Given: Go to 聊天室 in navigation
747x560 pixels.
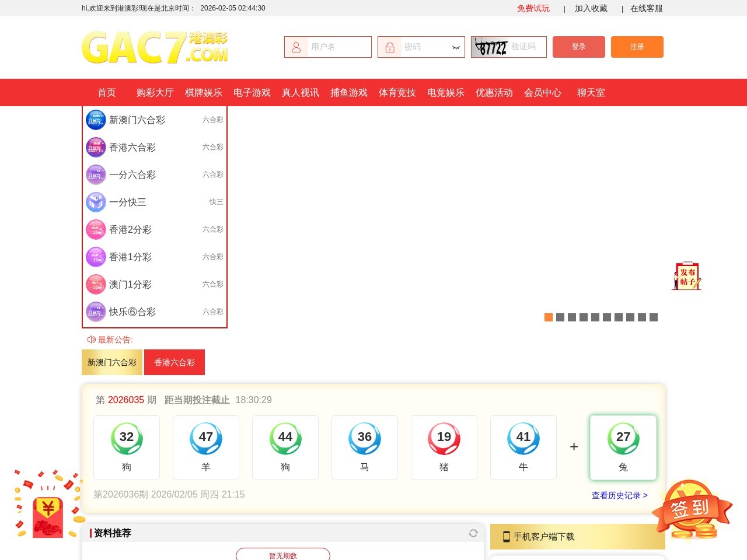Looking at the screenshot, I should coord(591,92).
